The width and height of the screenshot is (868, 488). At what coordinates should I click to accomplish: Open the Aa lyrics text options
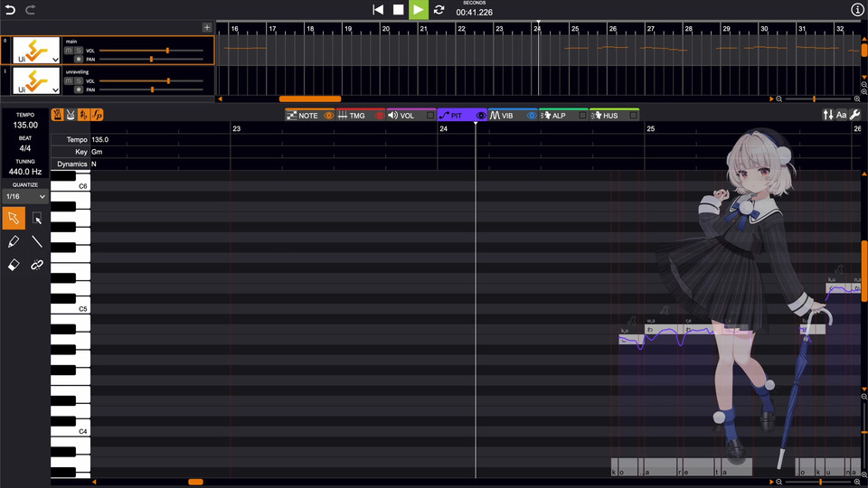click(842, 115)
